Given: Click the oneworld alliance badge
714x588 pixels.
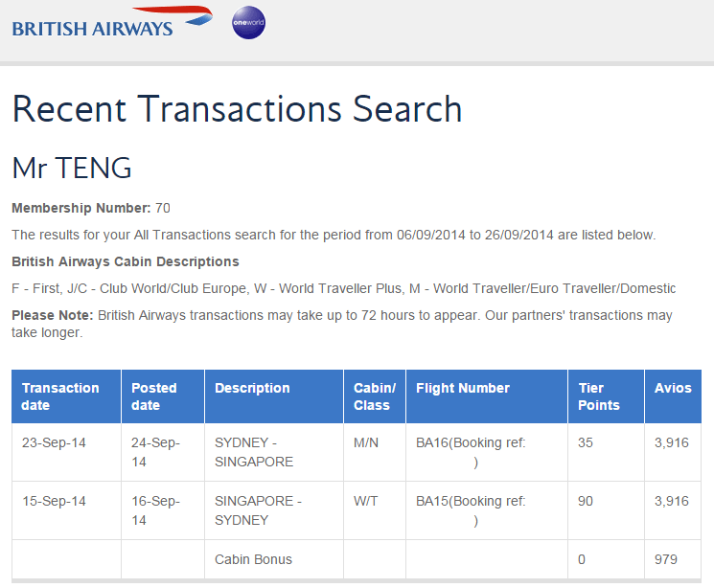Looking at the screenshot, I should 248,22.
